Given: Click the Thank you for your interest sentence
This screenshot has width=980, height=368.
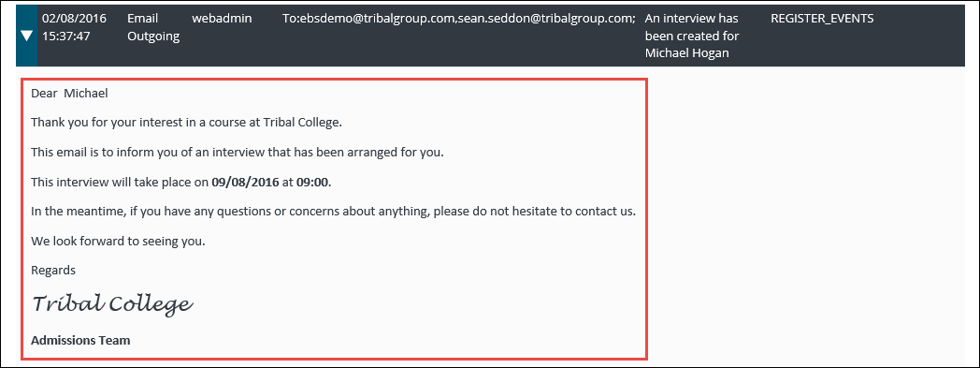Looking at the screenshot, I should pos(186,123).
